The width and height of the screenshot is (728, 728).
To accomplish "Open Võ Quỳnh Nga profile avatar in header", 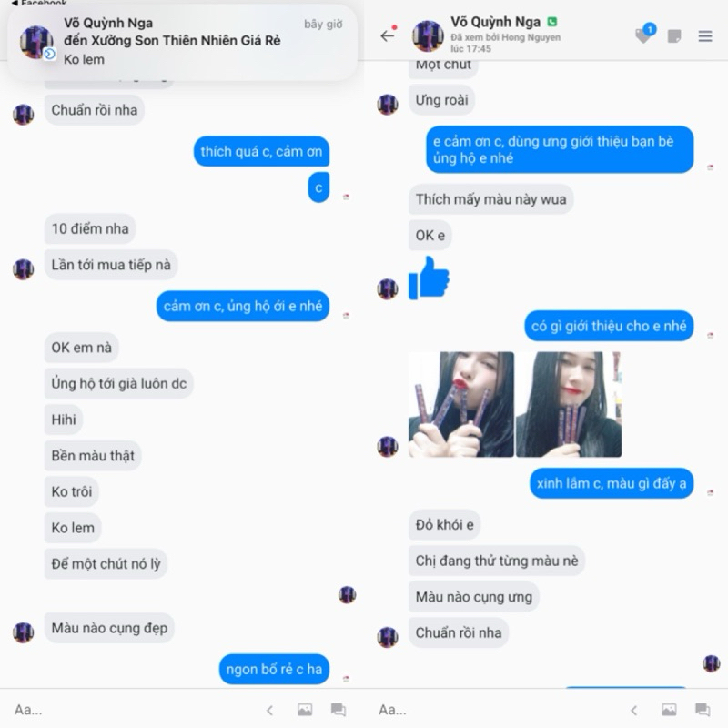I will tap(428, 35).
